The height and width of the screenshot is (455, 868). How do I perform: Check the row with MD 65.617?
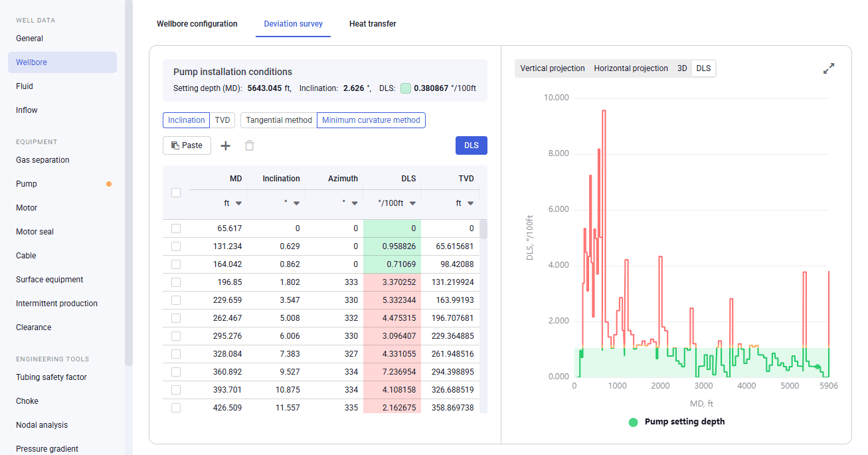[x=176, y=228]
